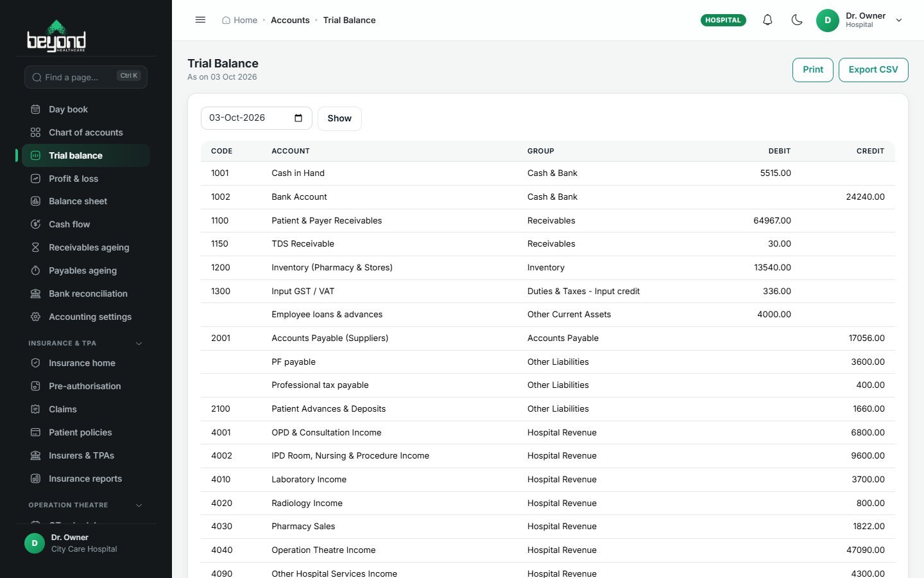Click the Export CSV button
924x578 pixels.
873,69
